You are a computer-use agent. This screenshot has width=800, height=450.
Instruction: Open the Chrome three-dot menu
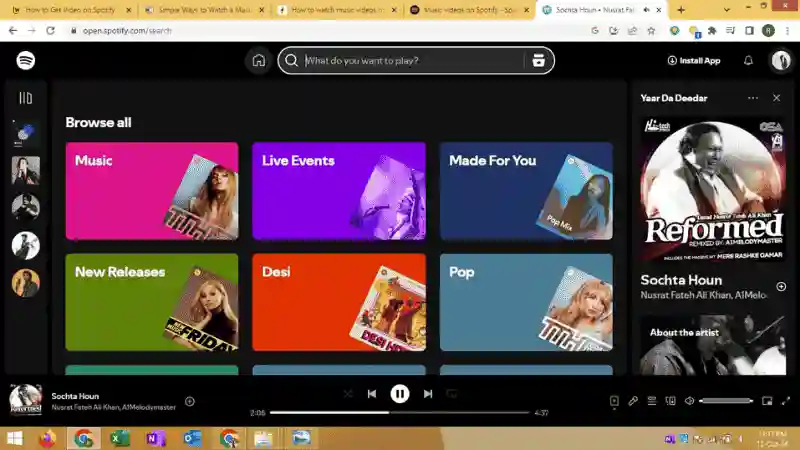click(787, 31)
